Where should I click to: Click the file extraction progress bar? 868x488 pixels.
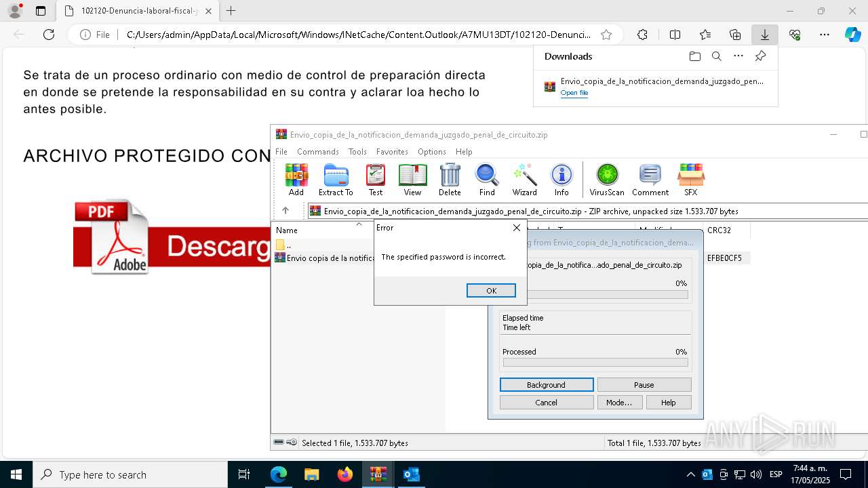click(607, 294)
